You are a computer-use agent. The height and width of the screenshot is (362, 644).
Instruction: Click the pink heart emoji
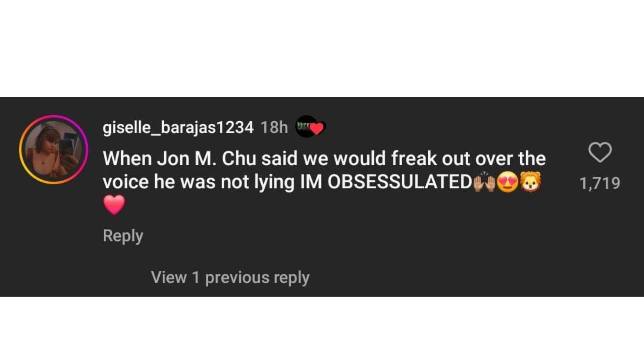pyautogui.click(x=114, y=205)
